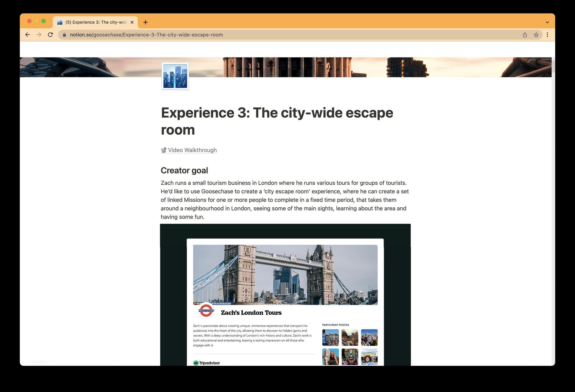
Task: Select the Experience 3 browser tab
Action: (x=95, y=22)
